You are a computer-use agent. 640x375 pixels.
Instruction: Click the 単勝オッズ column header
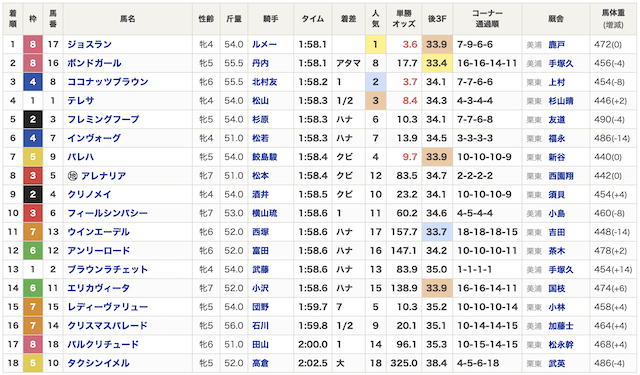click(404, 19)
